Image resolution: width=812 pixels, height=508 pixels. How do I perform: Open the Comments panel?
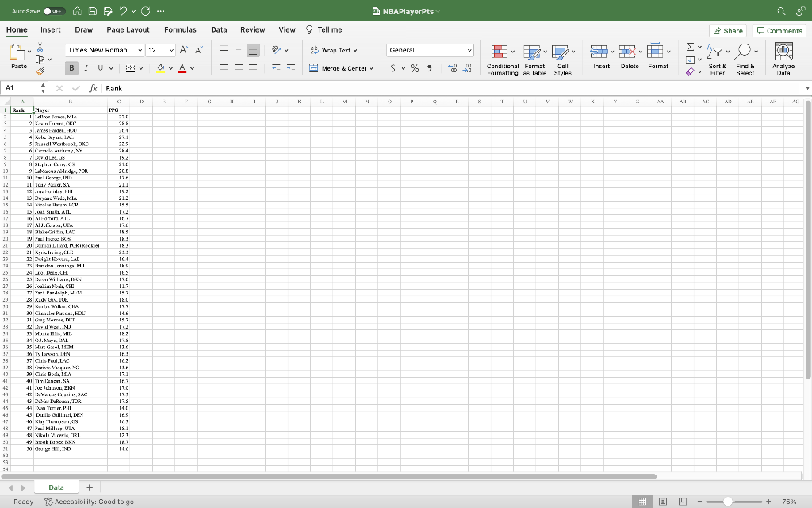[x=779, y=29]
